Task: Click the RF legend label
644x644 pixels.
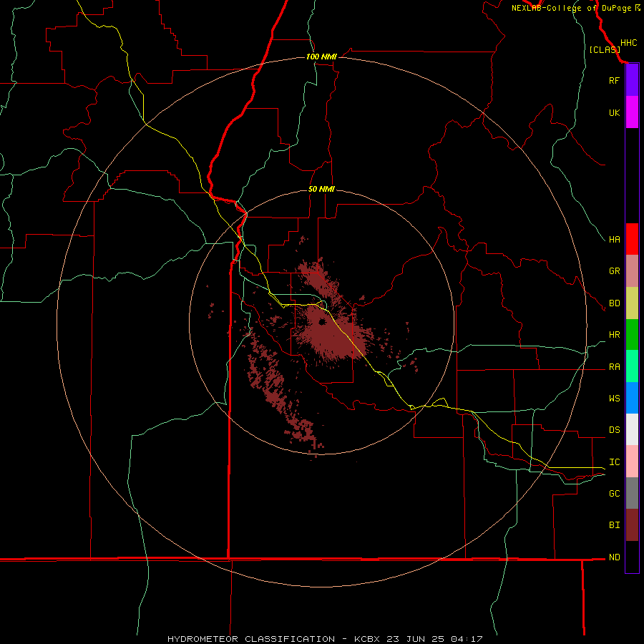Action: click(x=614, y=80)
